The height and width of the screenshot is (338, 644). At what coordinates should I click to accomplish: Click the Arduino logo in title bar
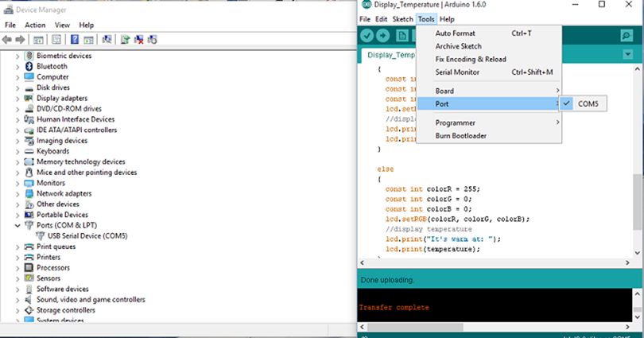click(366, 5)
